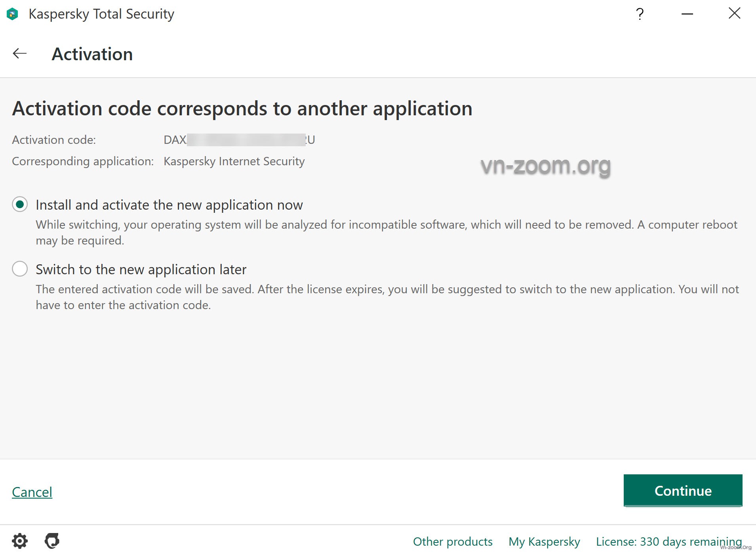Viewport: 756px width, 554px height.
Task: Click the Cancel link
Action: click(32, 492)
